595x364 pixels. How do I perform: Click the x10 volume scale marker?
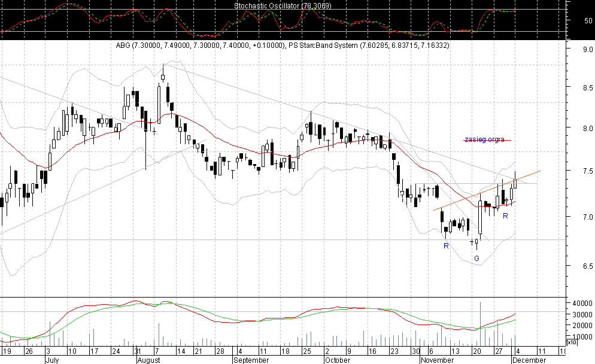click(x=572, y=342)
